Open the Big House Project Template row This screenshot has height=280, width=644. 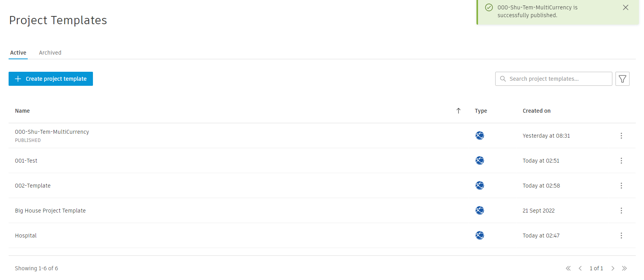[50, 211]
